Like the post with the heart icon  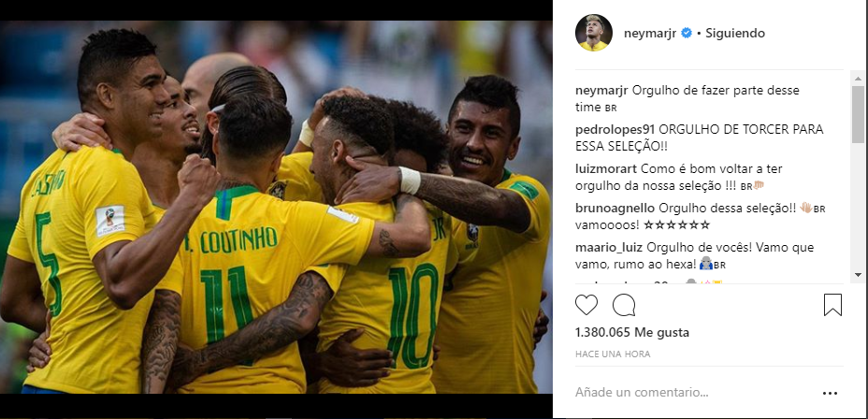click(x=586, y=305)
